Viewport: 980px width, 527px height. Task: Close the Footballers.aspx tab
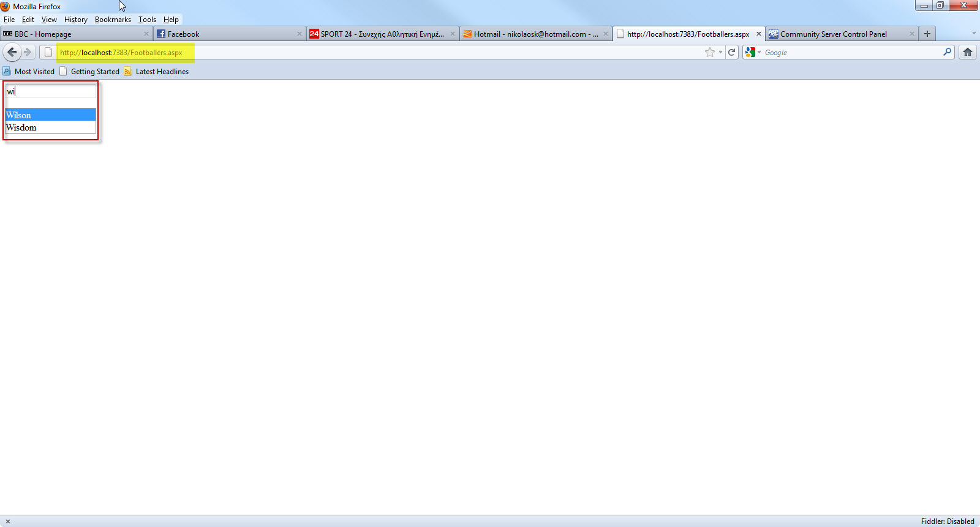[759, 34]
